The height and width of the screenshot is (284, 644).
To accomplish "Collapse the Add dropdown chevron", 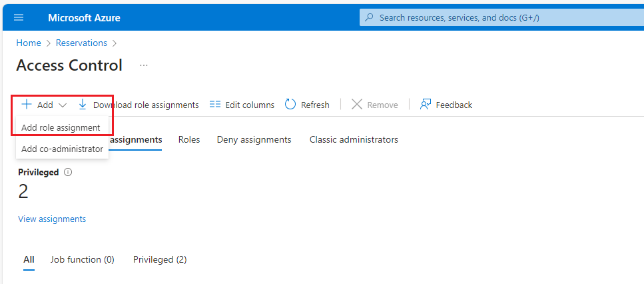I will [x=63, y=105].
